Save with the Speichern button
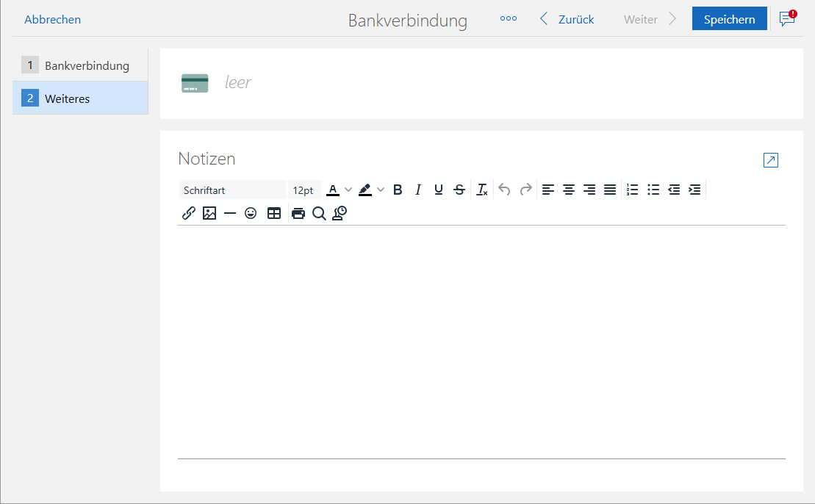The height and width of the screenshot is (504, 815). pyautogui.click(x=729, y=18)
